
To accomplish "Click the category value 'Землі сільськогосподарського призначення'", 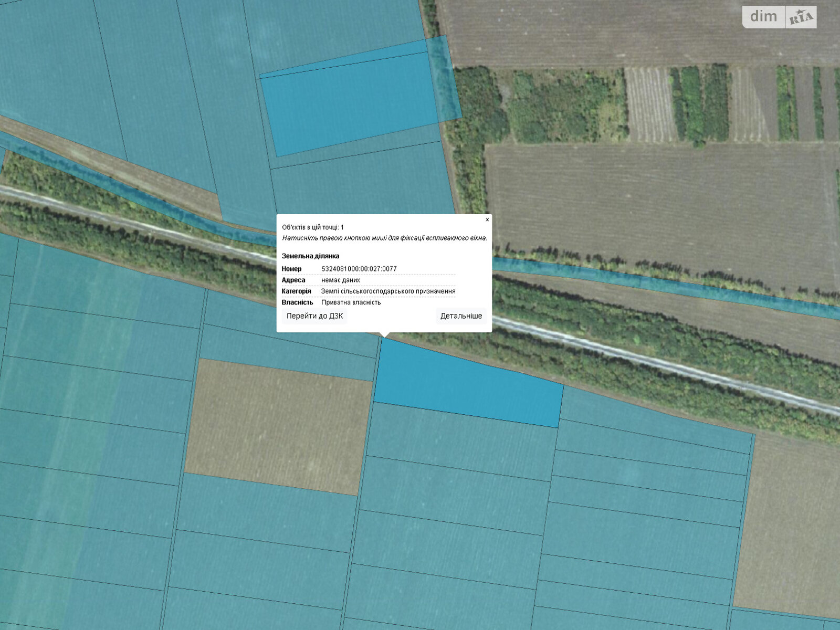I will [x=388, y=291].
